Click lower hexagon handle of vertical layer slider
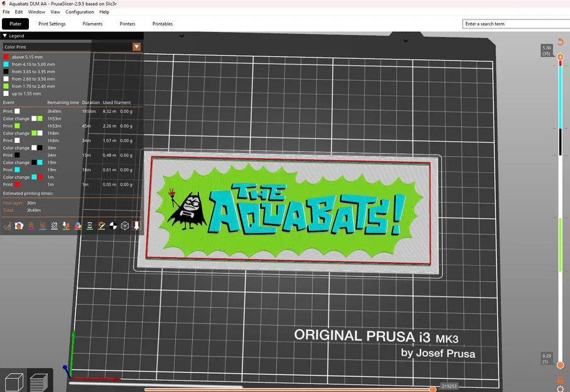 pyautogui.click(x=560, y=365)
